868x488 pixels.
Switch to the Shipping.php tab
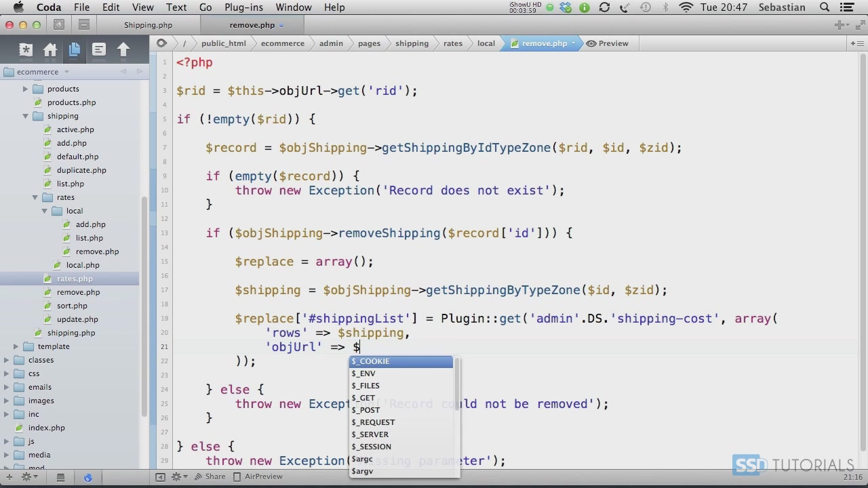148,25
